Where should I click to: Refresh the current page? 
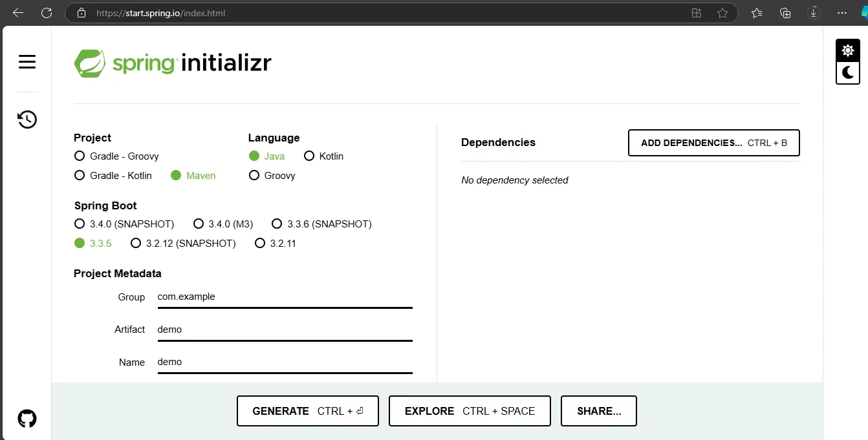coord(47,12)
